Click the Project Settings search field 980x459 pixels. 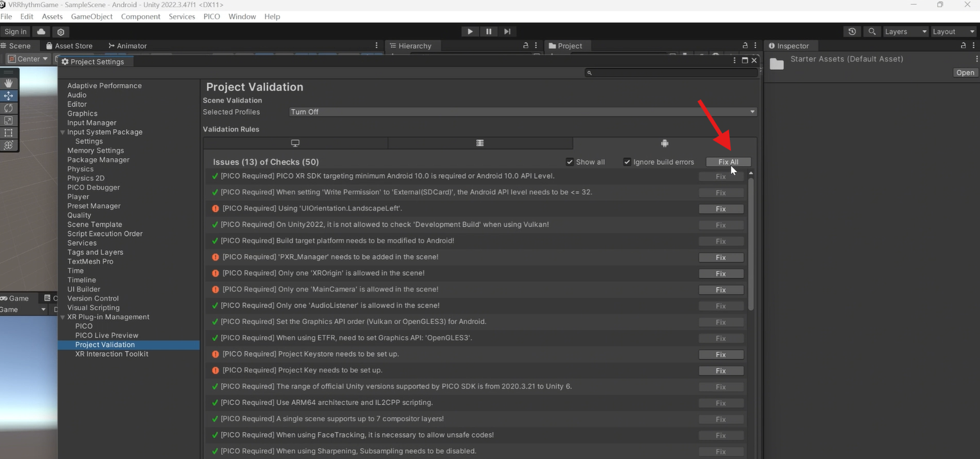[671, 73]
